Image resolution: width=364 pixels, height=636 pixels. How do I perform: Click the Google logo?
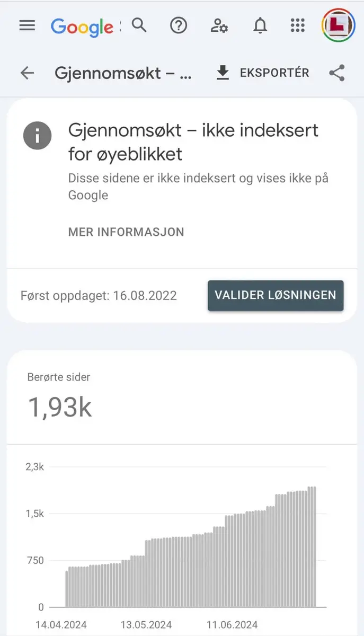(x=83, y=26)
